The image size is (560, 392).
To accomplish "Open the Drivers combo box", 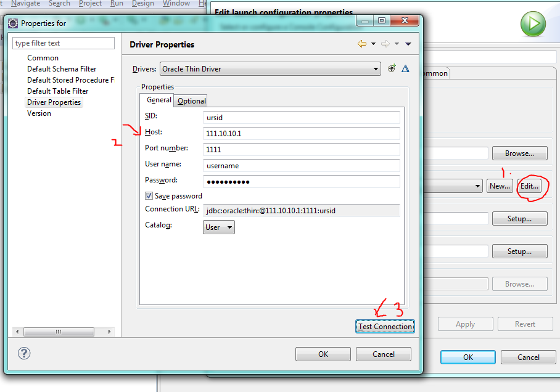I will point(270,69).
